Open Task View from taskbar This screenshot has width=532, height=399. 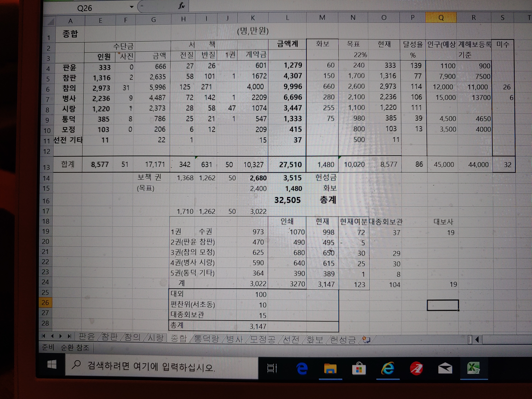[272, 368]
